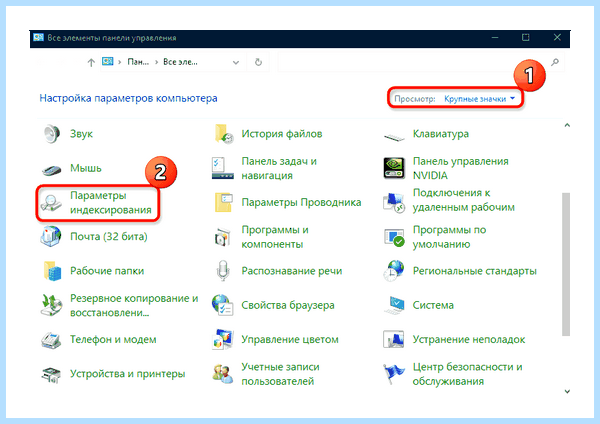Image resolution: width=600 pixels, height=424 pixels.
Task: Expand the address bar history chevron
Action: click(x=236, y=62)
